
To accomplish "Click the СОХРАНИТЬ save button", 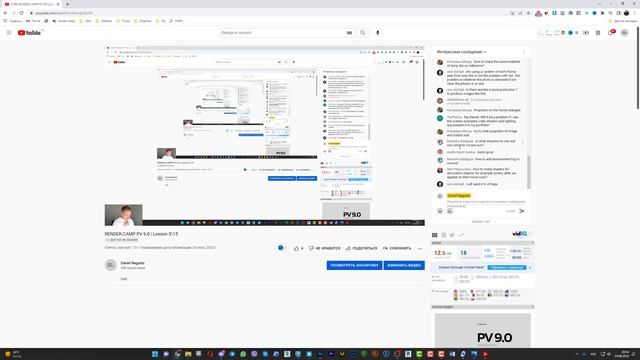I will 397,248.
